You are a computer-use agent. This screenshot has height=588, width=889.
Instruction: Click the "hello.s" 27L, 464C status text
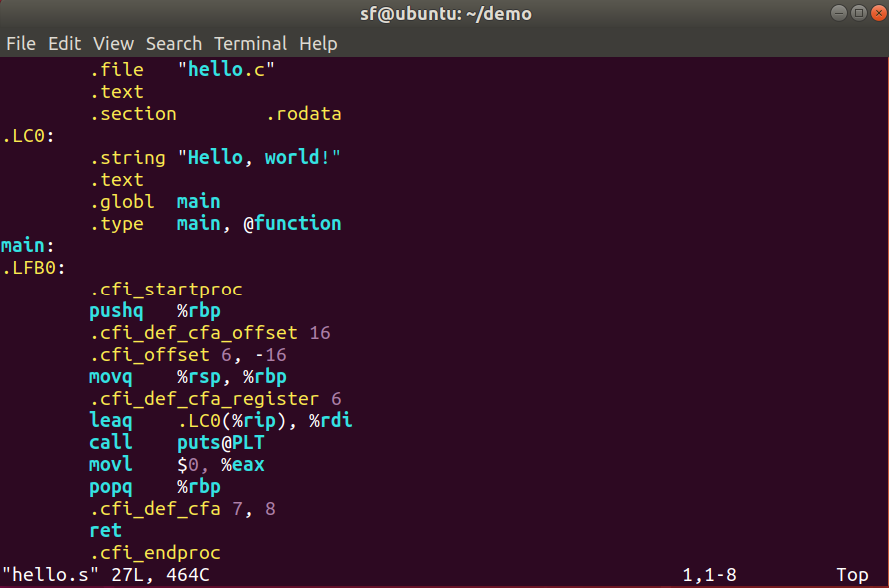tap(106, 575)
